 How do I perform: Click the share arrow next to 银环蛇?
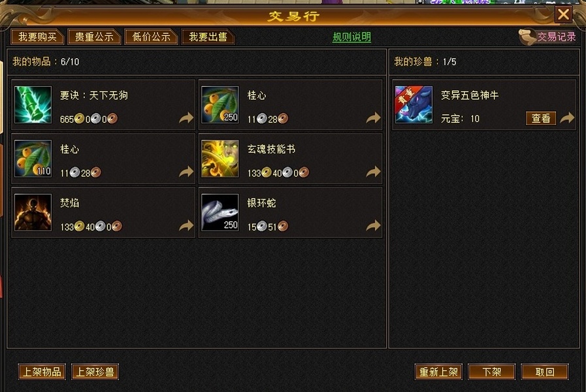(x=373, y=225)
